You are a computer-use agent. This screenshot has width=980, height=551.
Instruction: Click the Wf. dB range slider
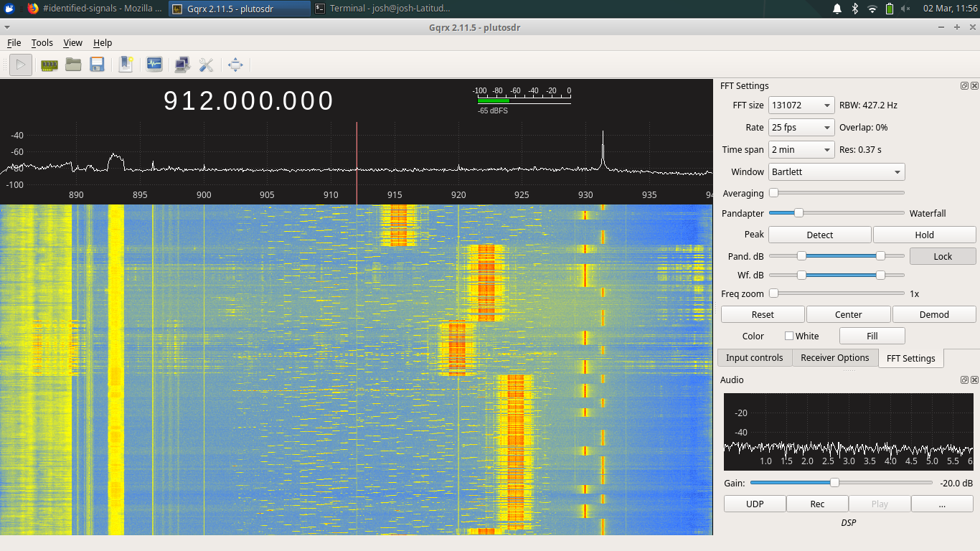tap(837, 275)
